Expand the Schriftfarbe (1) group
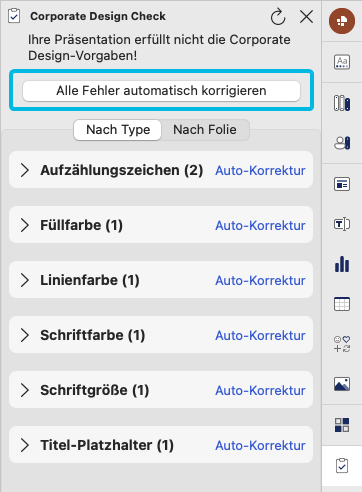 pyautogui.click(x=25, y=335)
